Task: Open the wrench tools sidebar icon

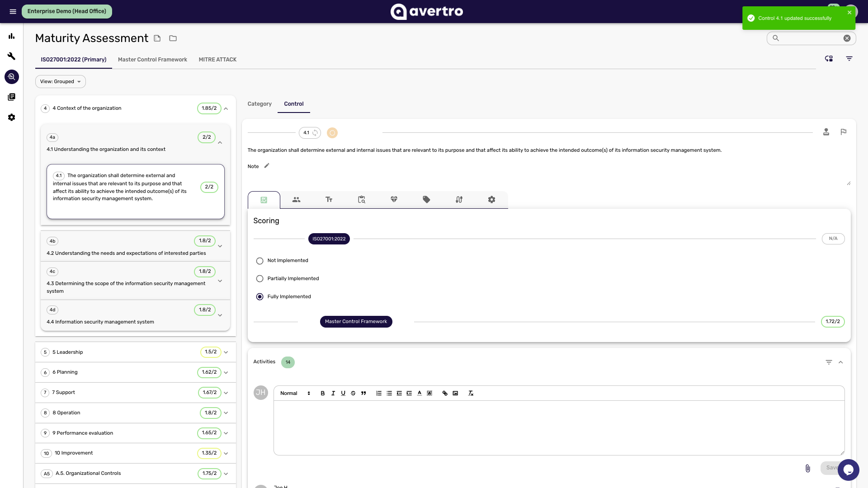Action: click(12, 56)
